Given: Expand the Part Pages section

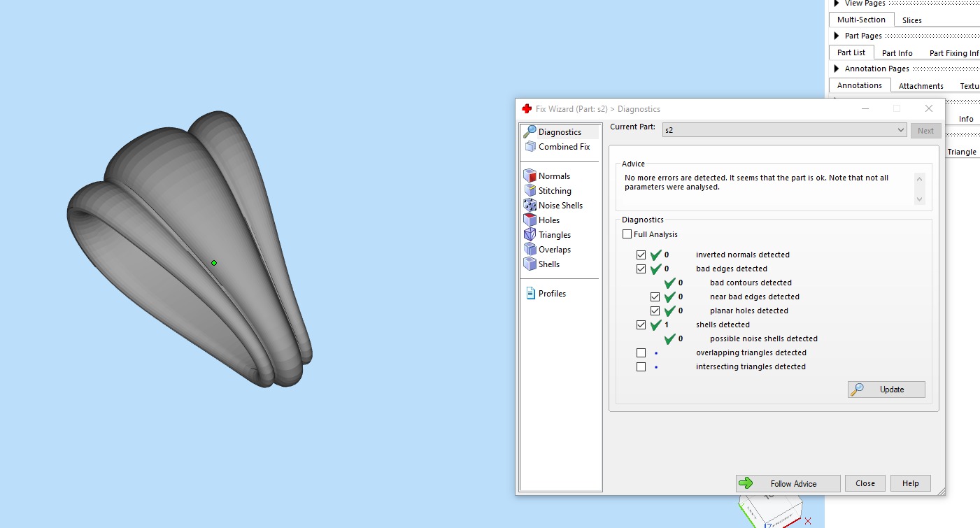Looking at the screenshot, I should tap(837, 36).
